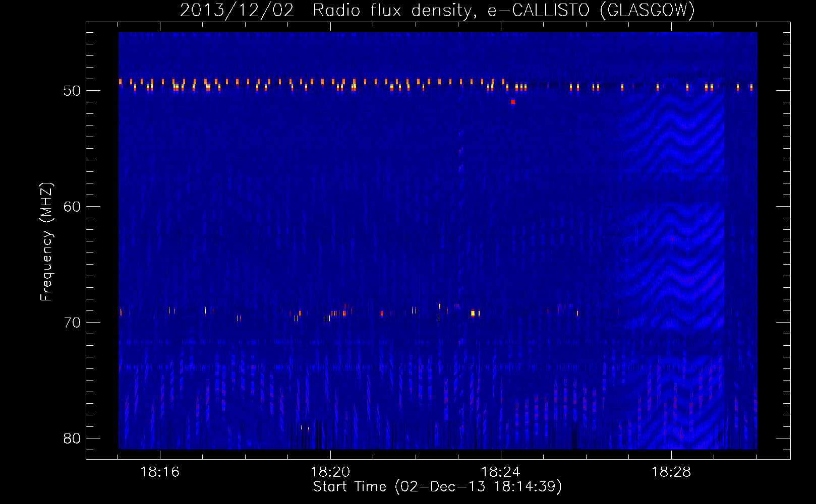The image size is (816, 504).
Task: Click the 'Start Time (02-Dec-13 18:14:39)' label
Action: [437, 486]
